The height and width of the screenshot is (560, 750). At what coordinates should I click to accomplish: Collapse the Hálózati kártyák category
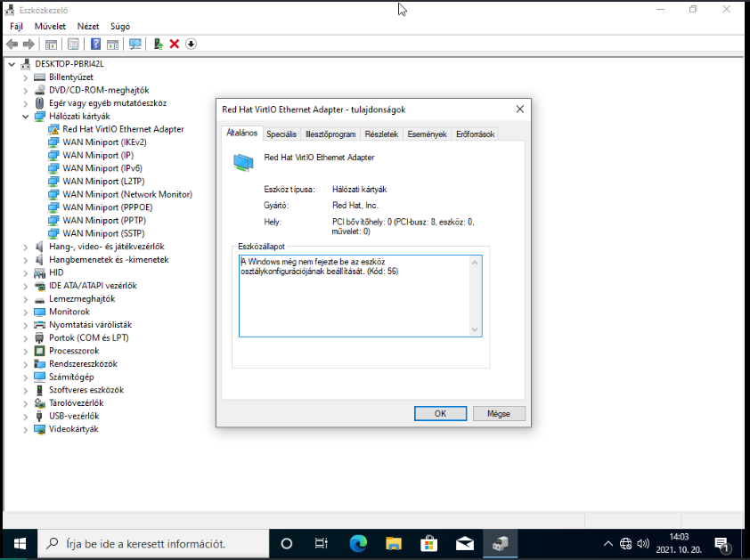(26, 117)
